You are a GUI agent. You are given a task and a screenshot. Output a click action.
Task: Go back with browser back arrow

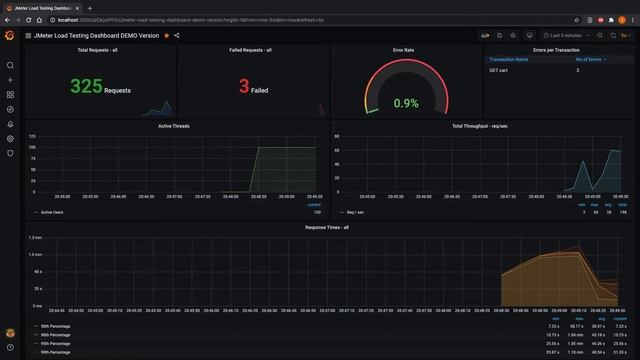pyautogui.click(x=7, y=20)
